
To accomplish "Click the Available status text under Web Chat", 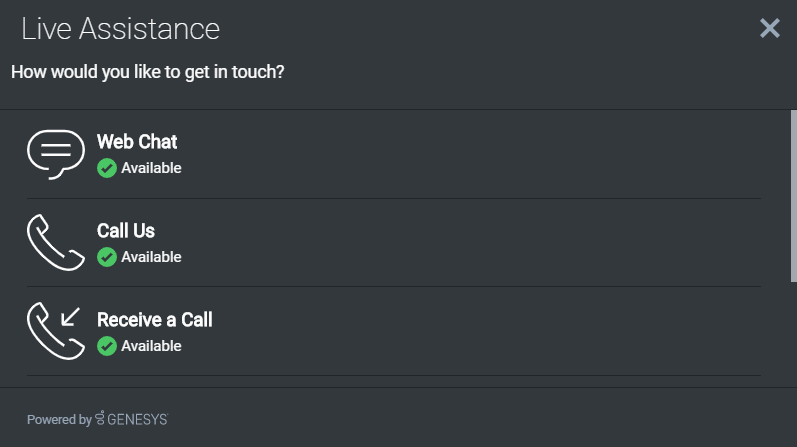I will click(x=151, y=168).
